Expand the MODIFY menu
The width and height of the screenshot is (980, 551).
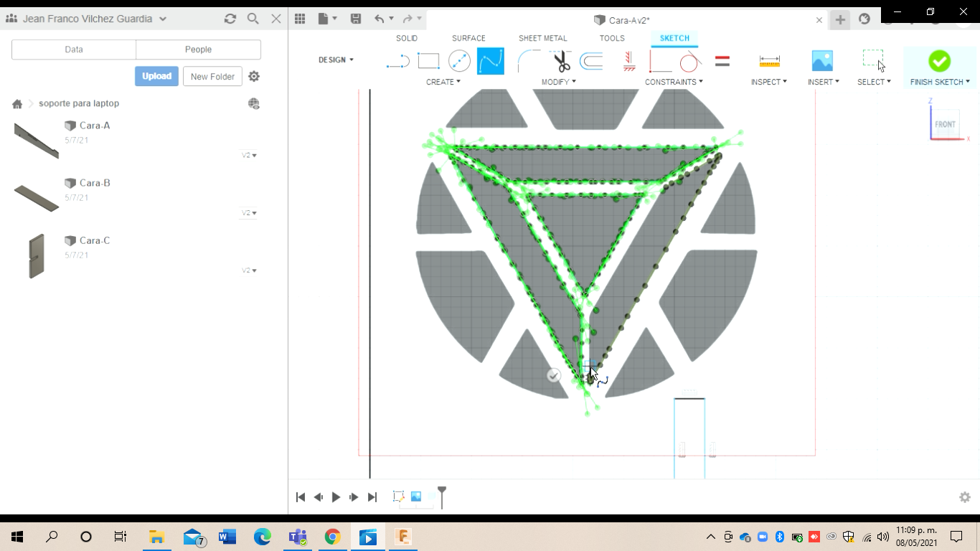coord(559,82)
